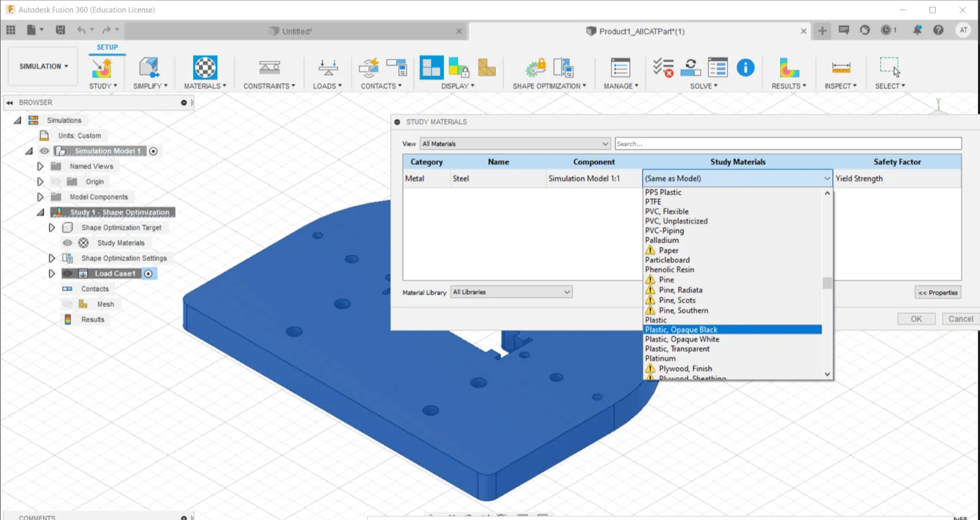
Task: Toggle visibility eye of Study Materials node
Action: pos(67,243)
